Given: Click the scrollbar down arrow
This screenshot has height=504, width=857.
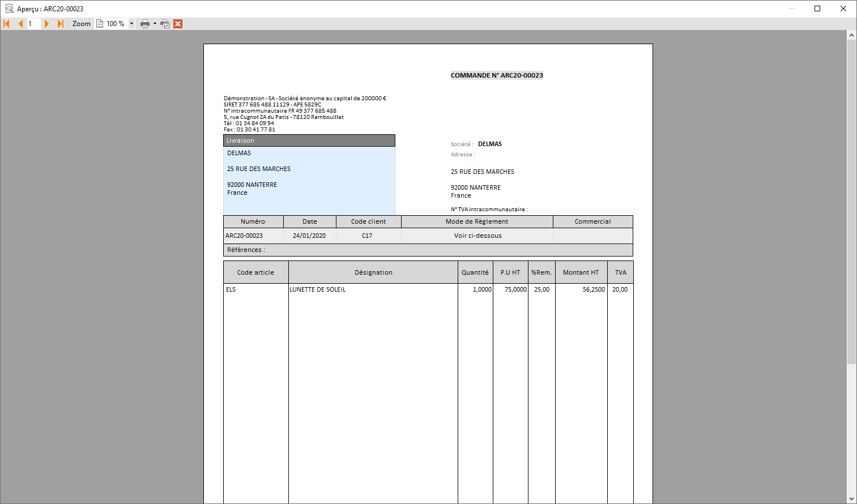Looking at the screenshot, I should pyautogui.click(x=851, y=499).
